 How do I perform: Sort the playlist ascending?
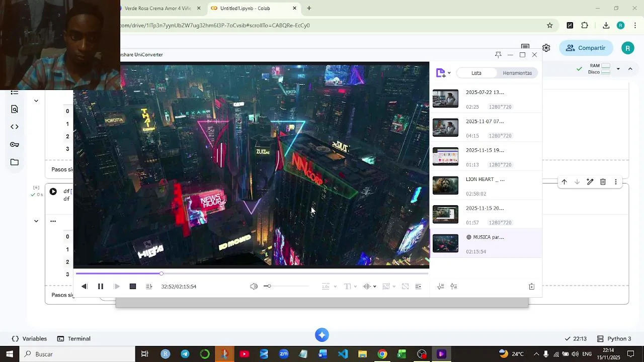point(454,287)
